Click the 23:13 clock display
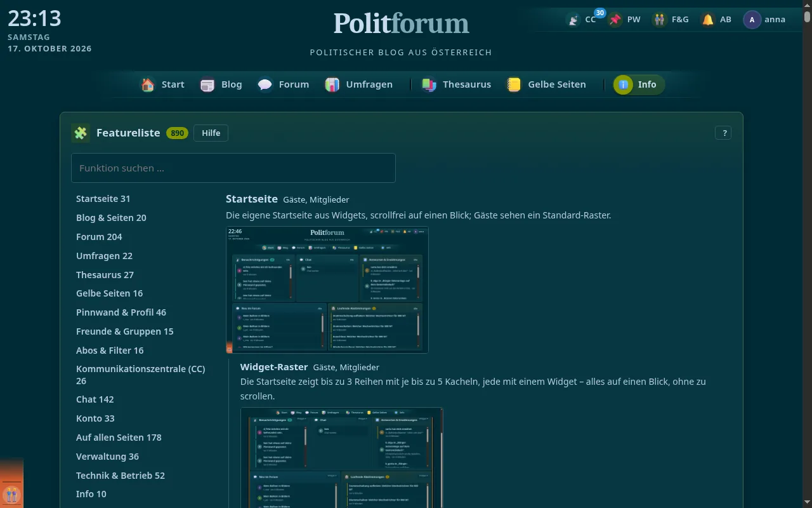Screen dimensions: 812x508 34,18
